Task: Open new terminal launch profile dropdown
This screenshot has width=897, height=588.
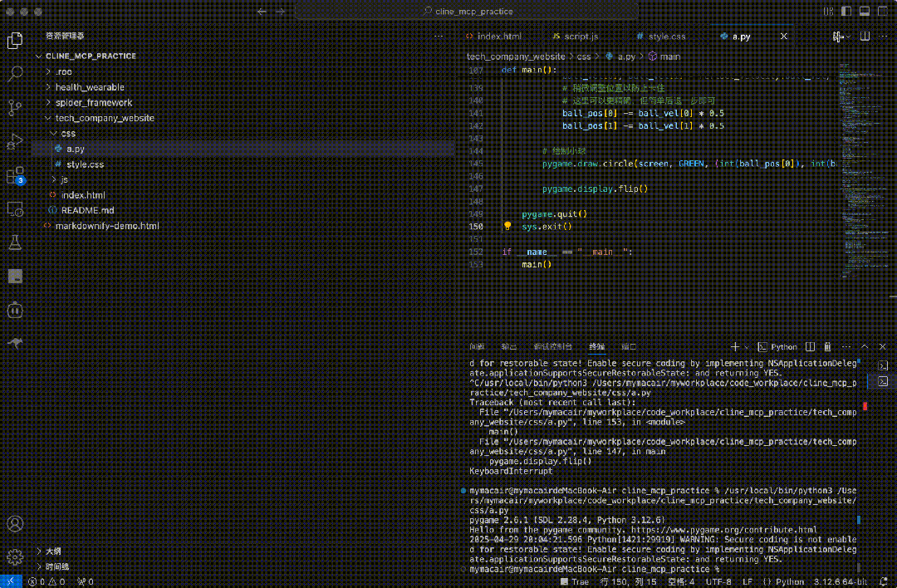Action: click(747, 346)
